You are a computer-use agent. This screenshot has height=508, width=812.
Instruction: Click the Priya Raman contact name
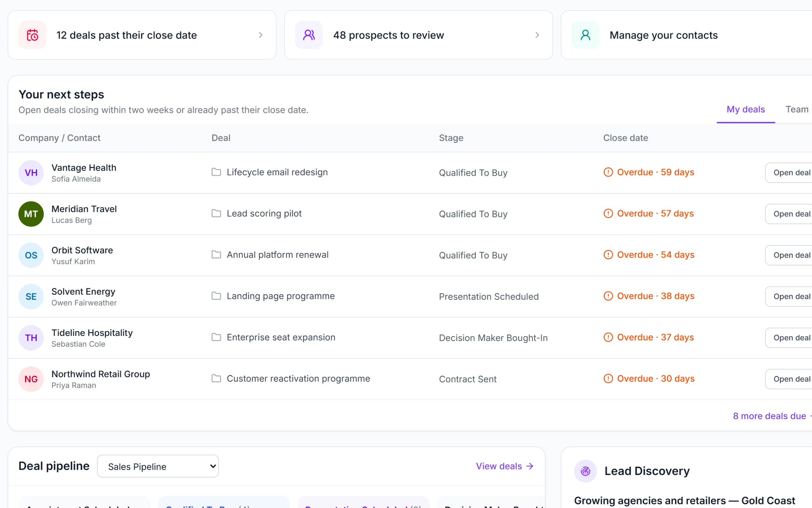(x=74, y=385)
